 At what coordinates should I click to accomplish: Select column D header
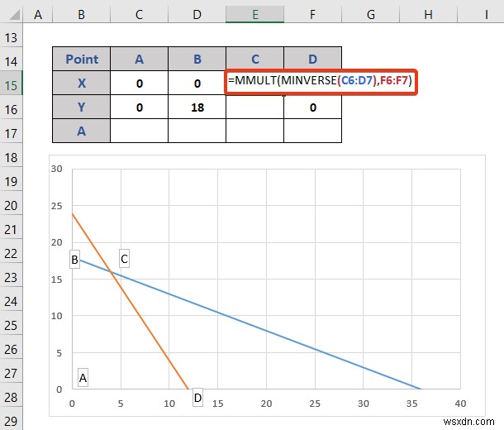click(197, 15)
